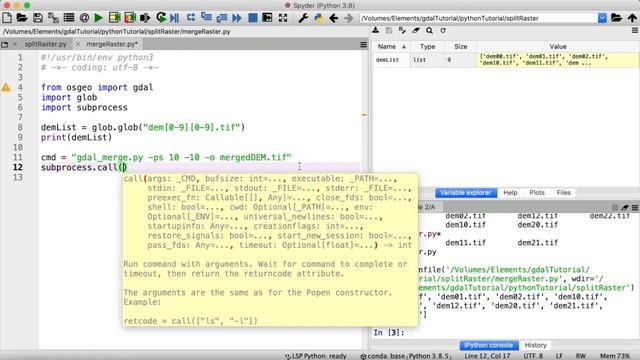Go forward to next cursor position
640x360 pixels.
point(348,18)
